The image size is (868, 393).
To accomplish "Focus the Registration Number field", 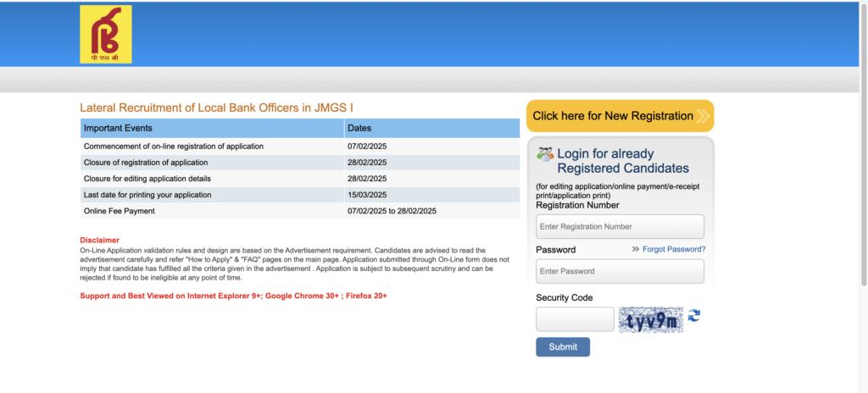I will point(620,226).
